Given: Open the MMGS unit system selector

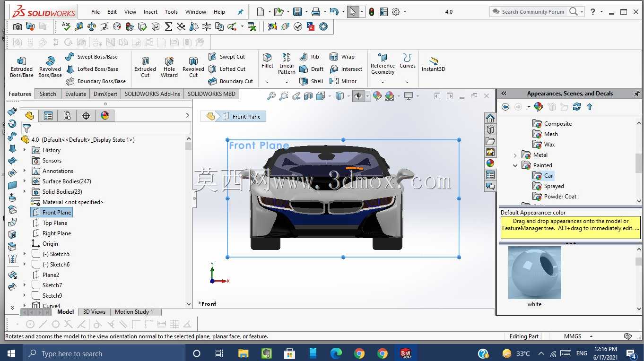Looking at the screenshot, I should (x=578, y=336).
